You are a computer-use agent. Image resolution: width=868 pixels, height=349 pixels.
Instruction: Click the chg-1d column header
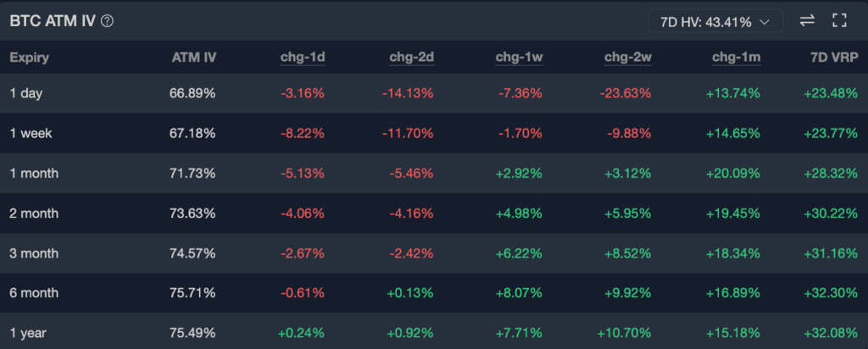coord(303,58)
